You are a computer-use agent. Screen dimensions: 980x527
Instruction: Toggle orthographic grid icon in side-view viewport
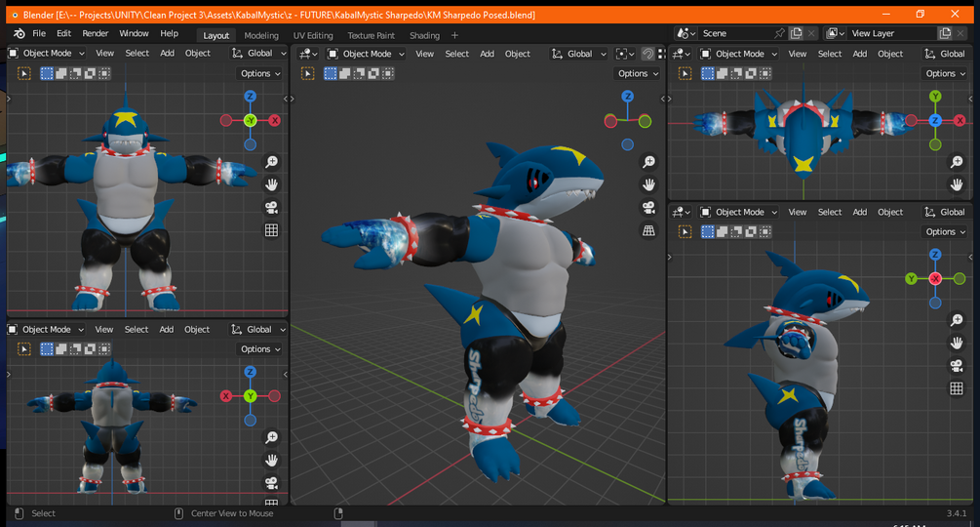pos(957,388)
